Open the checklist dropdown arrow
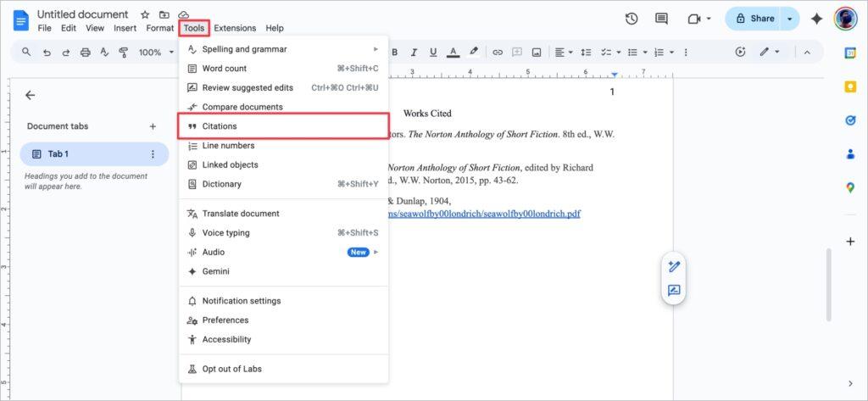 click(x=618, y=52)
